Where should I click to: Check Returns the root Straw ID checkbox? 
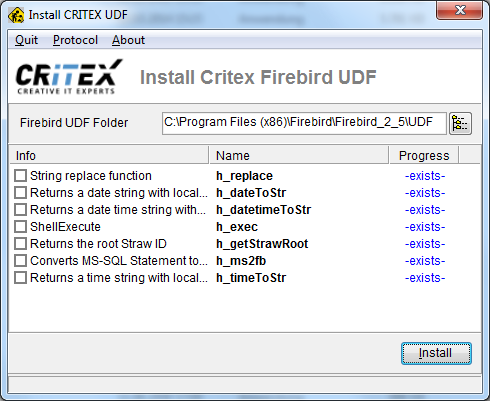click(x=20, y=244)
